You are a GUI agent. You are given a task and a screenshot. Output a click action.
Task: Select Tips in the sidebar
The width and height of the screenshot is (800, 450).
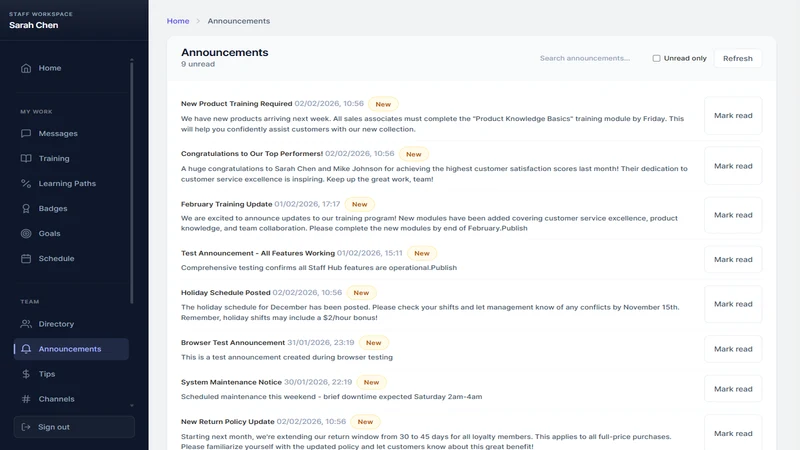pyautogui.click(x=71, y=373)
